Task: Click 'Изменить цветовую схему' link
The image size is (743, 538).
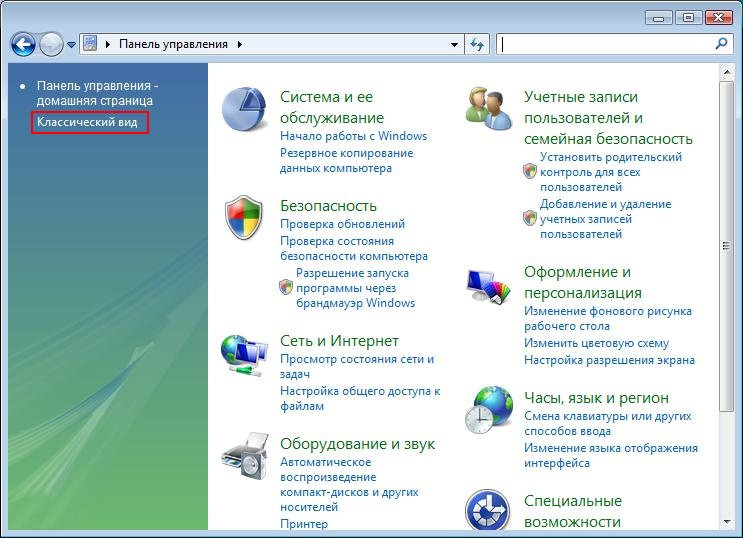Action: pyautogui.click(x=597, y=343)
